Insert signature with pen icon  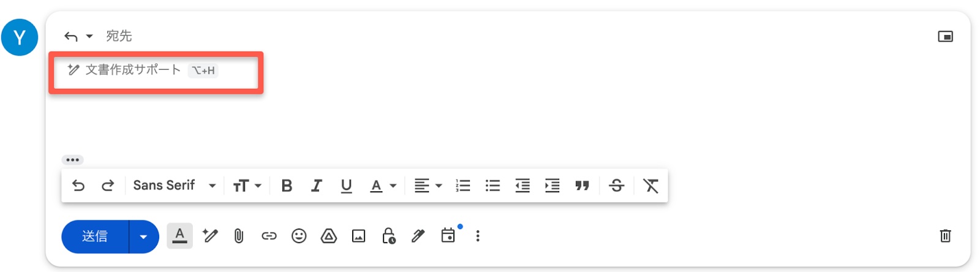pyautogui.click(x=418, y=236)
